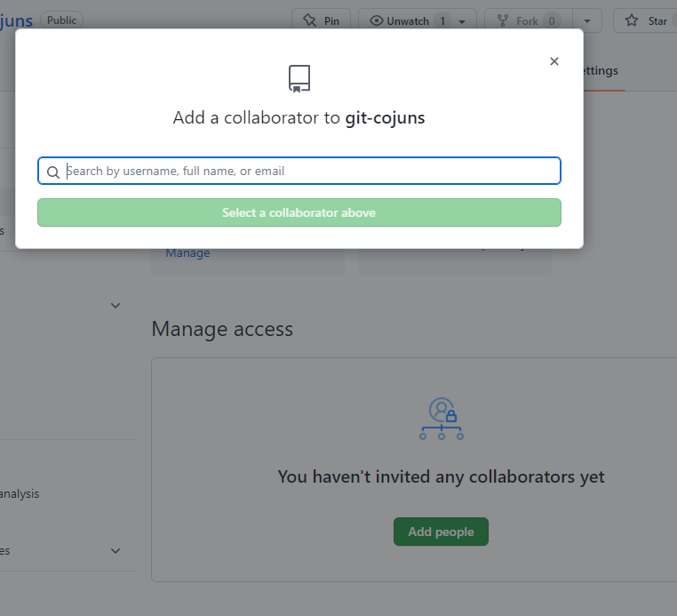Open the Unwatch dropdown arrow

462,21
